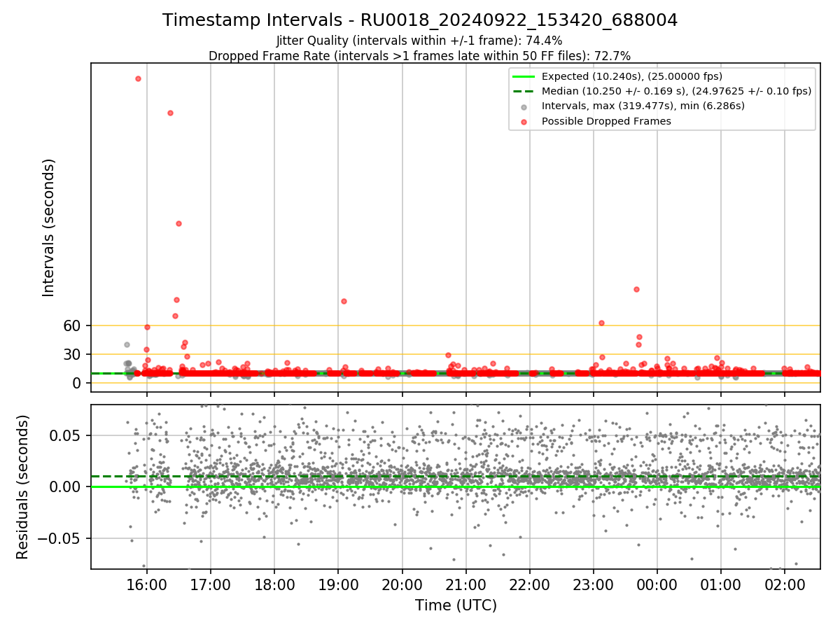
Task: Click the 'Time (UTC)' x-axis label
Action: [456, 605]
